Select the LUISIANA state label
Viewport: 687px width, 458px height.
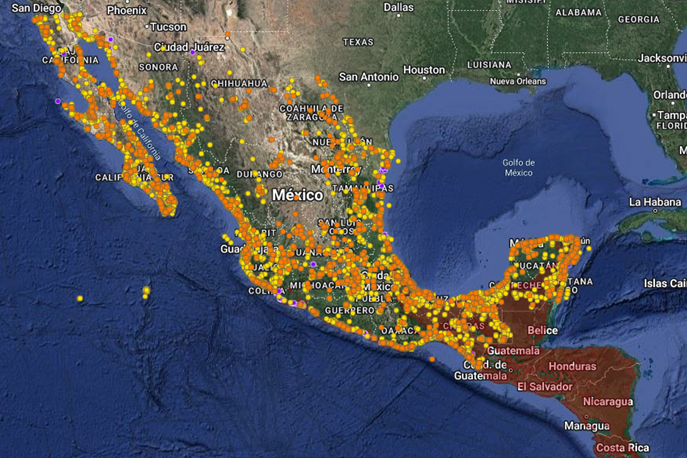tap(489, 65)
